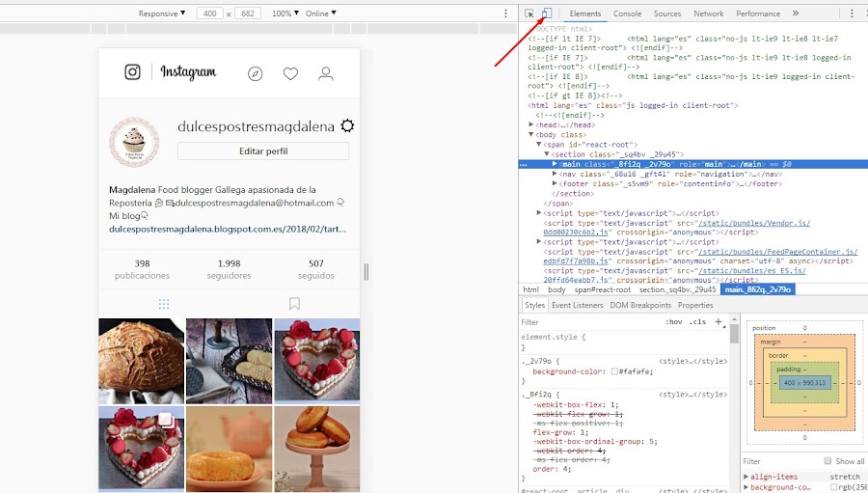Image resolution: width=868 pixels, height=493 pixels.
Task: Click the cupcake profile picture
Action: (134, 143)
